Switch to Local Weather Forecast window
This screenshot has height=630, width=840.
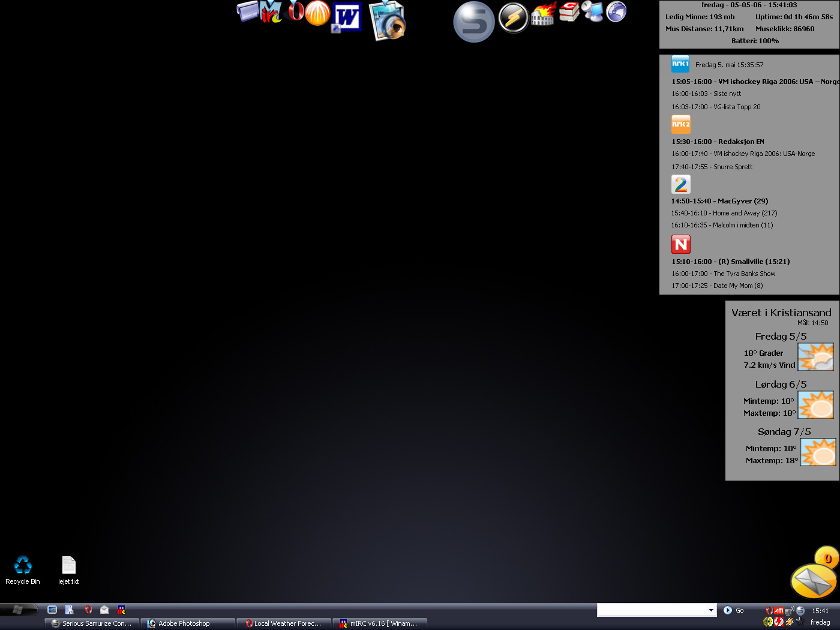(x=284, y=623)
